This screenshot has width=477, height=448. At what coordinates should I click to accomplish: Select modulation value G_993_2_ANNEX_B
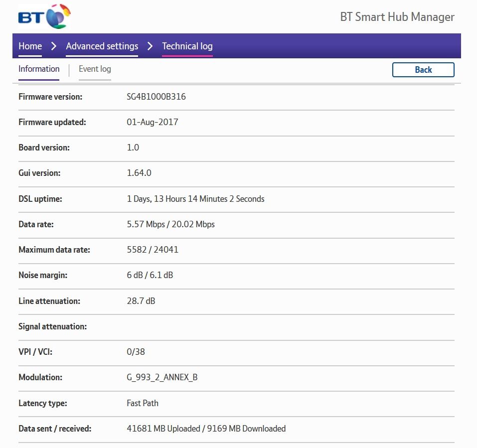(162, 377)
